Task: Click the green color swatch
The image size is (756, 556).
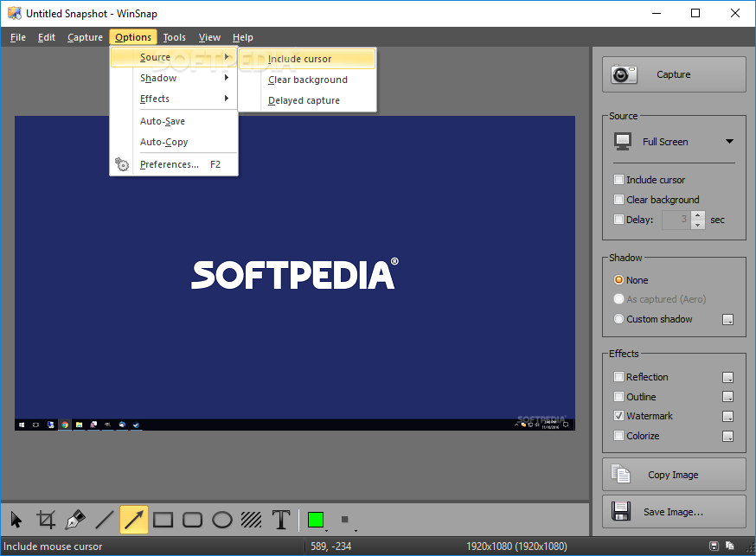Action: point(316,520)
